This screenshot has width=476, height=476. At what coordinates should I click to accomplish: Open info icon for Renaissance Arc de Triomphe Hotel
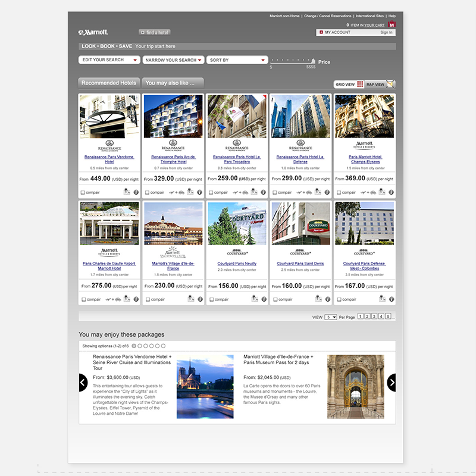[x=200, y=192]
